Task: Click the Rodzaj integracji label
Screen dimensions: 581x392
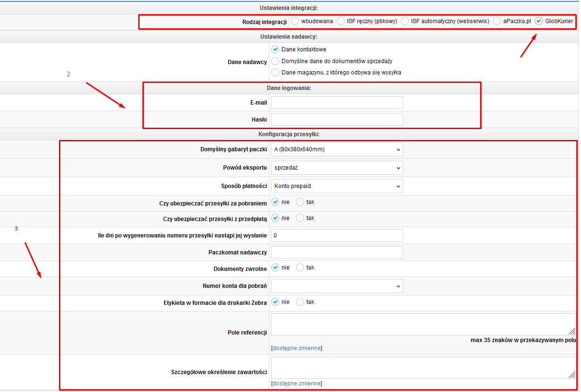Action: (265, 22)
